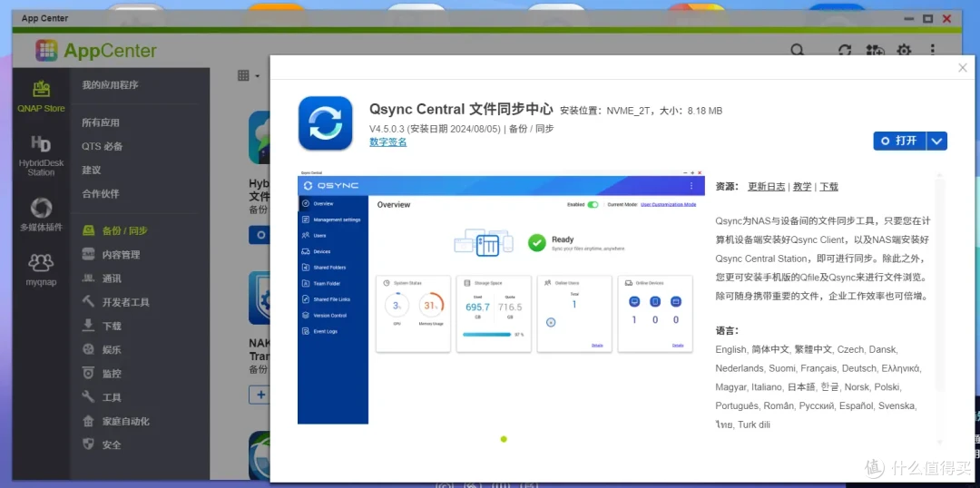
Task: Open the 更新日志 link
Action: (x=766, y=186)
